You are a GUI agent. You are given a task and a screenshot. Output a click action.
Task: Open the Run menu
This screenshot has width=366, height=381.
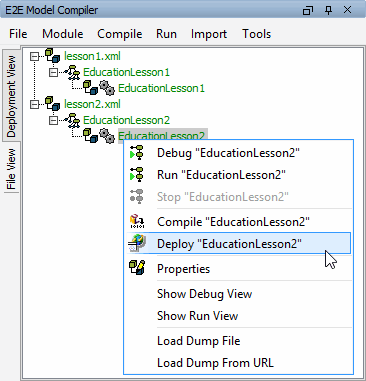coord(166,34)
